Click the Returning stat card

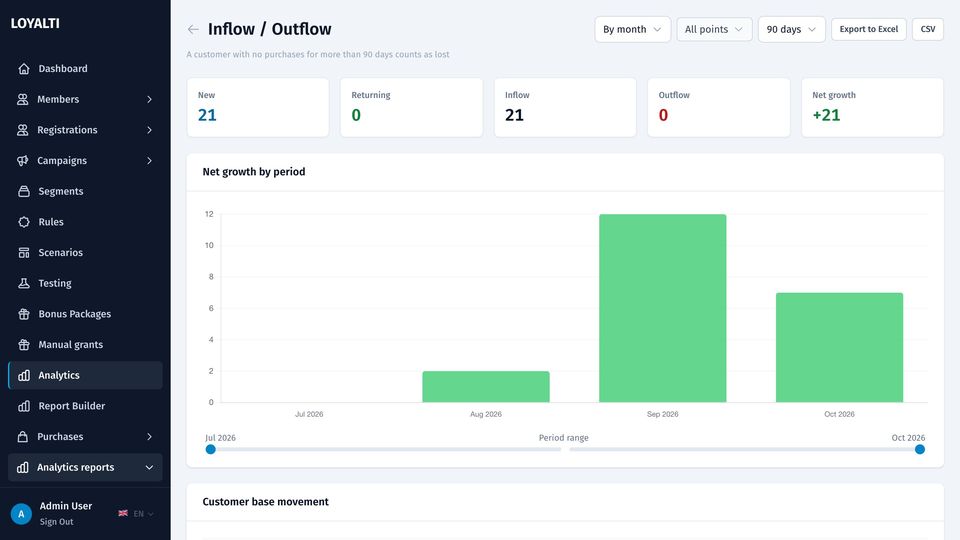tap(411, 107)
